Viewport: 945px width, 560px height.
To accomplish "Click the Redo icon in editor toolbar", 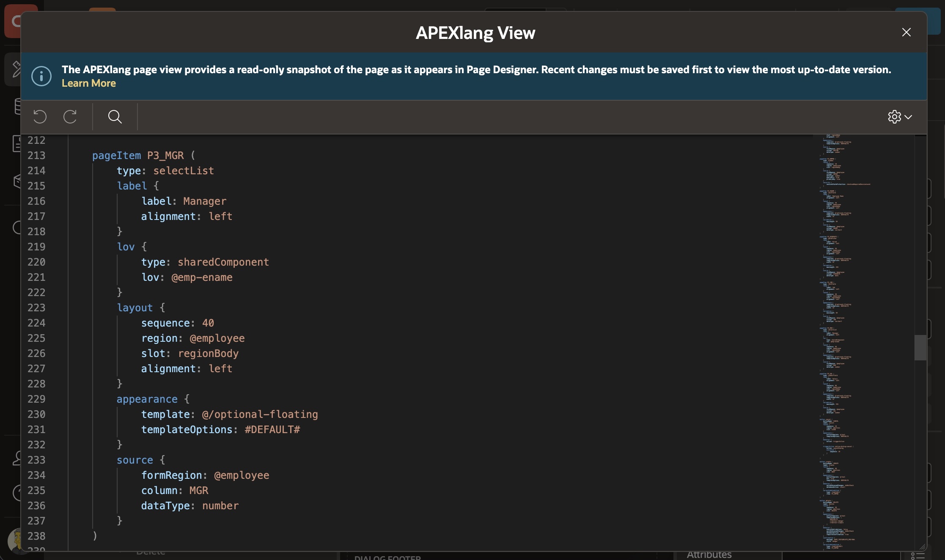I will (70, 116).
